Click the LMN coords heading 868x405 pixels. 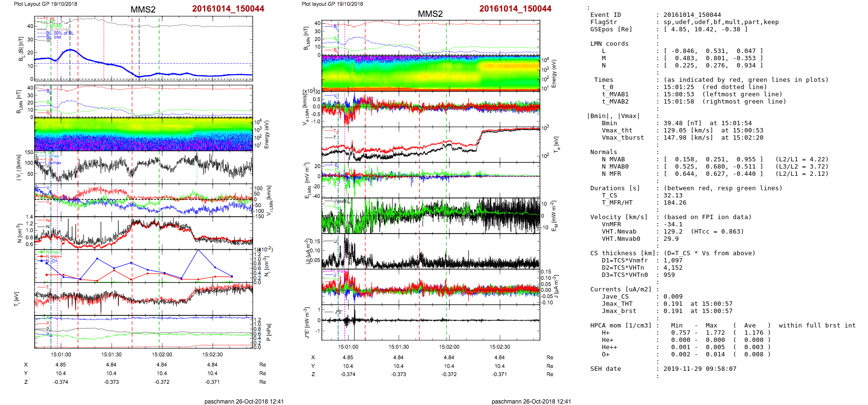coord(609,44)
